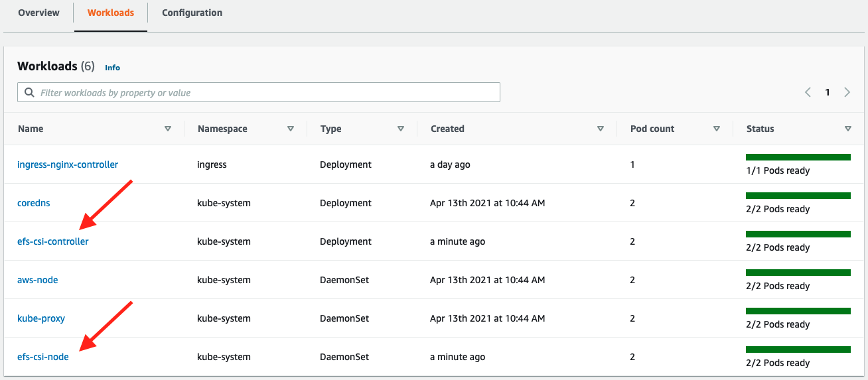Open the kube-proxy workload link
This screenshot has width=868, height=380.
coord(41,318)
